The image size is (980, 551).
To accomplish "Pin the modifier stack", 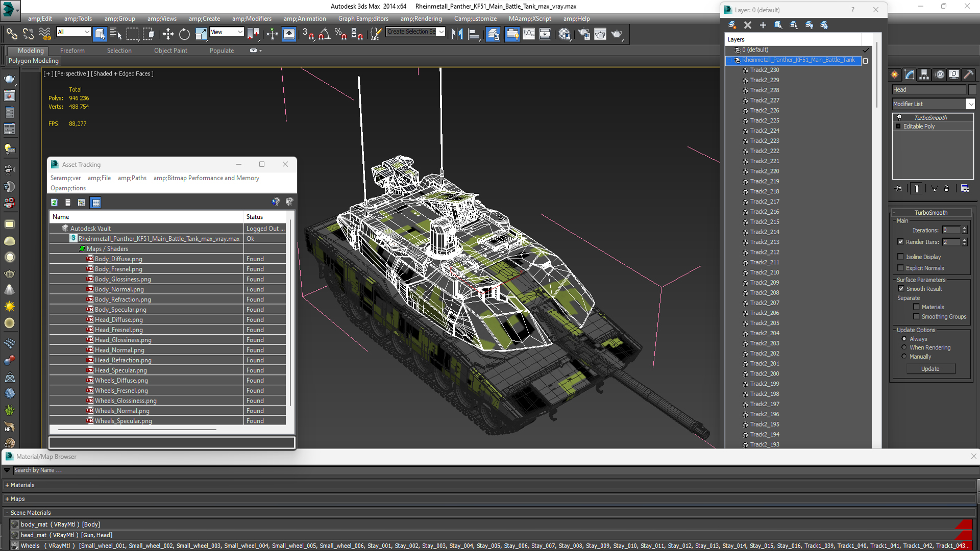I will pos(899,188).
